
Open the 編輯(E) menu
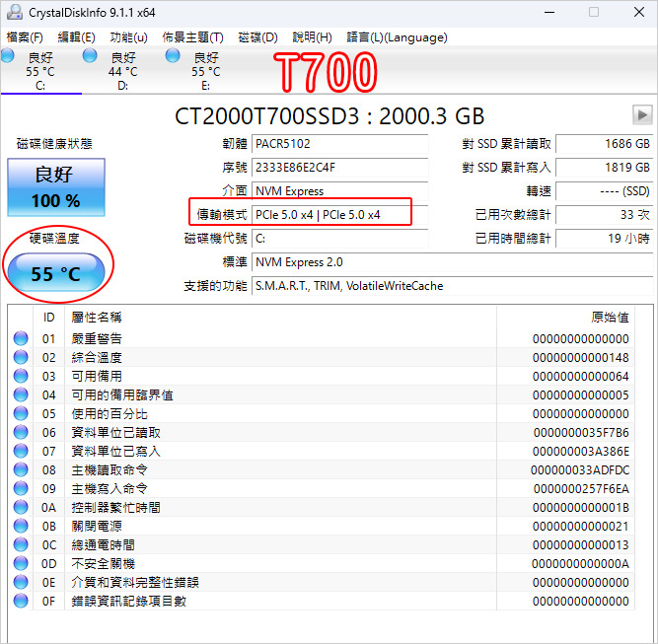(x=76, y=37)
